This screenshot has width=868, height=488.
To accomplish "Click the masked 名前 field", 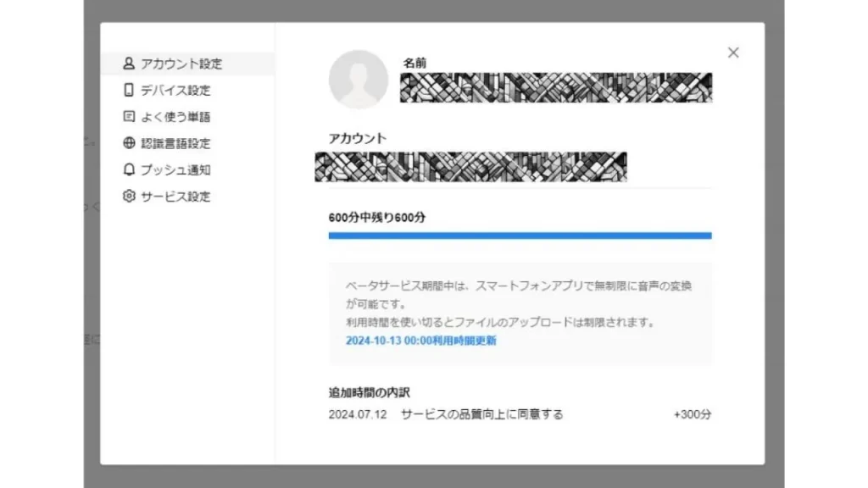I will (x=556, y=87).
